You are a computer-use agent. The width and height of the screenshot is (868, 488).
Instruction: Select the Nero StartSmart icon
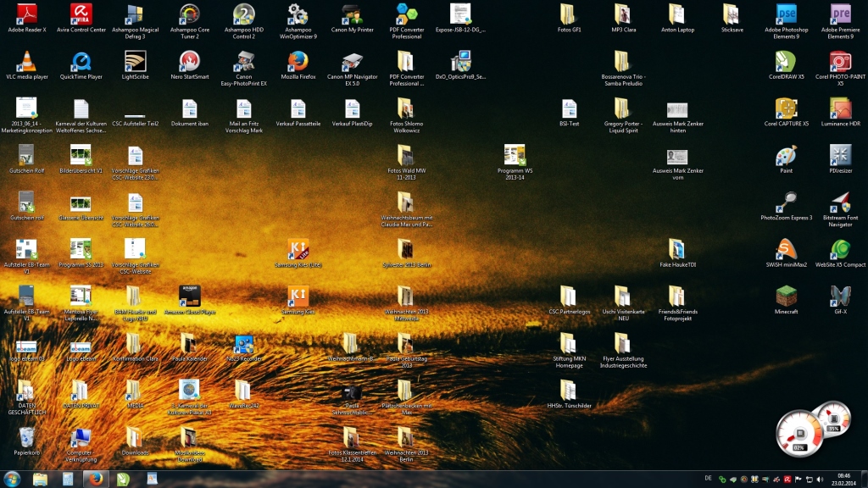pyautogui.click(x=189, y=61)
